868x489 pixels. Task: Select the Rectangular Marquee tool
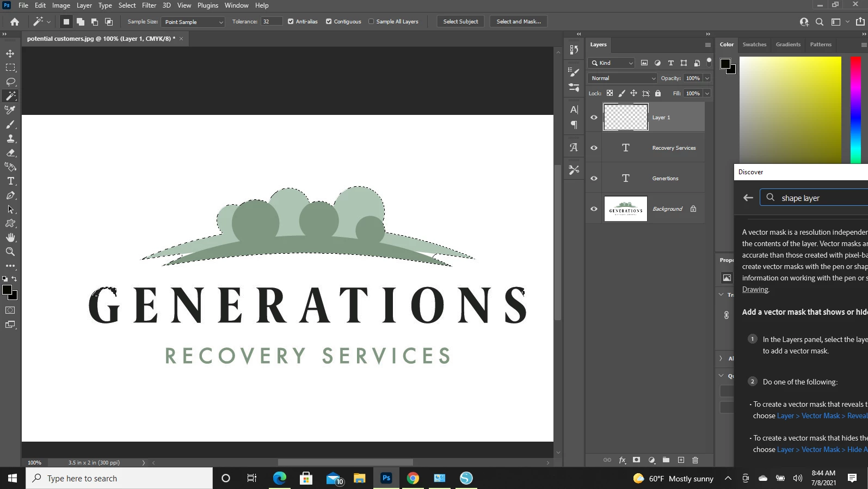pyautogui.click(x=10, y=68)
